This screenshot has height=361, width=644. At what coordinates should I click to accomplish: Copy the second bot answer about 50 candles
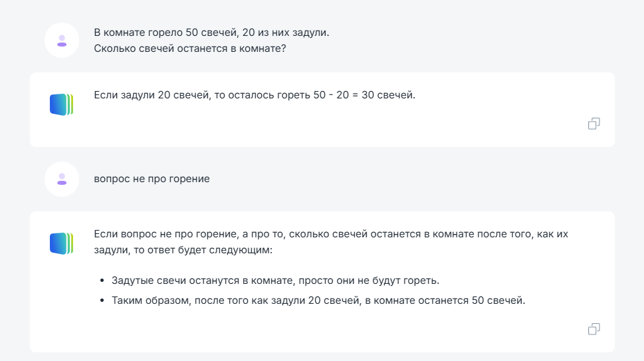594,329
